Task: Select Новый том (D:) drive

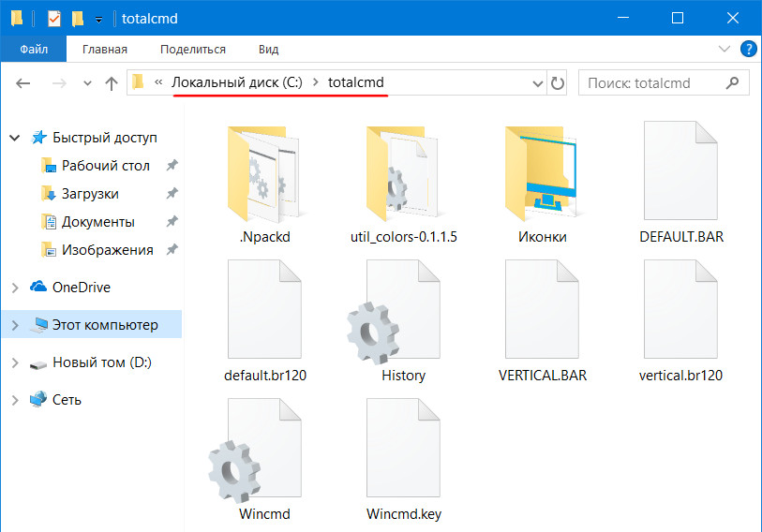Action: [101, 362]
